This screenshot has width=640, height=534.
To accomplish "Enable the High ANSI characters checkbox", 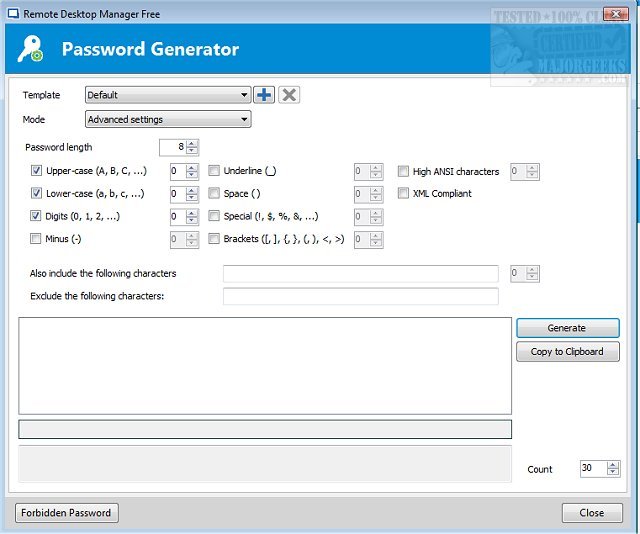I will 403,171.
